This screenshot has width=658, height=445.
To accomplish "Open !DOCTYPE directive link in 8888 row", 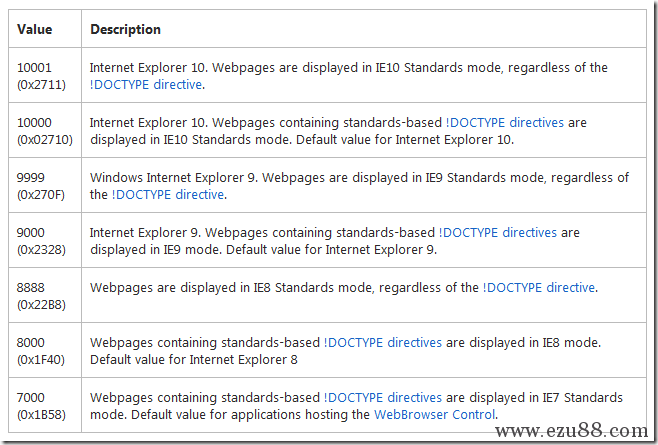I will 539,288.
